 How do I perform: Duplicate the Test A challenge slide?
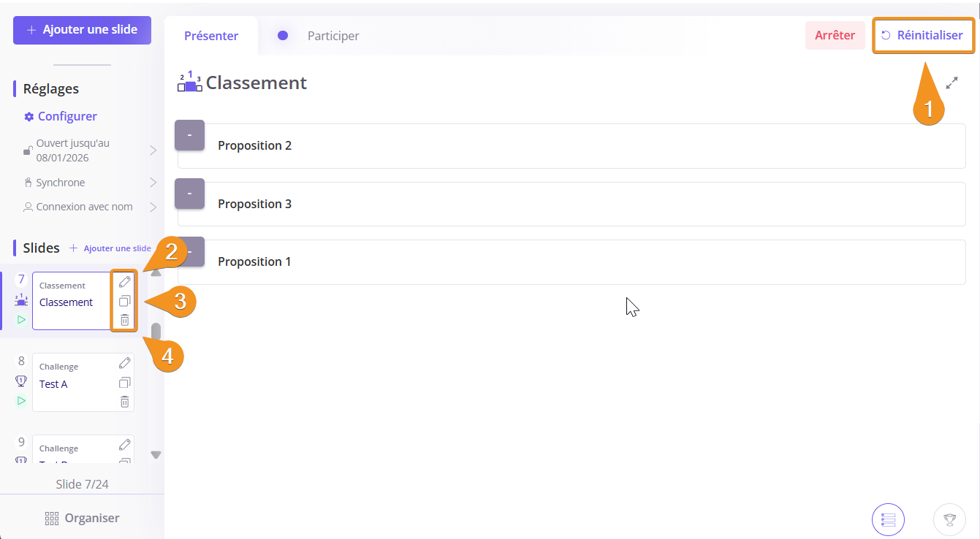click(x=125, y=383)
